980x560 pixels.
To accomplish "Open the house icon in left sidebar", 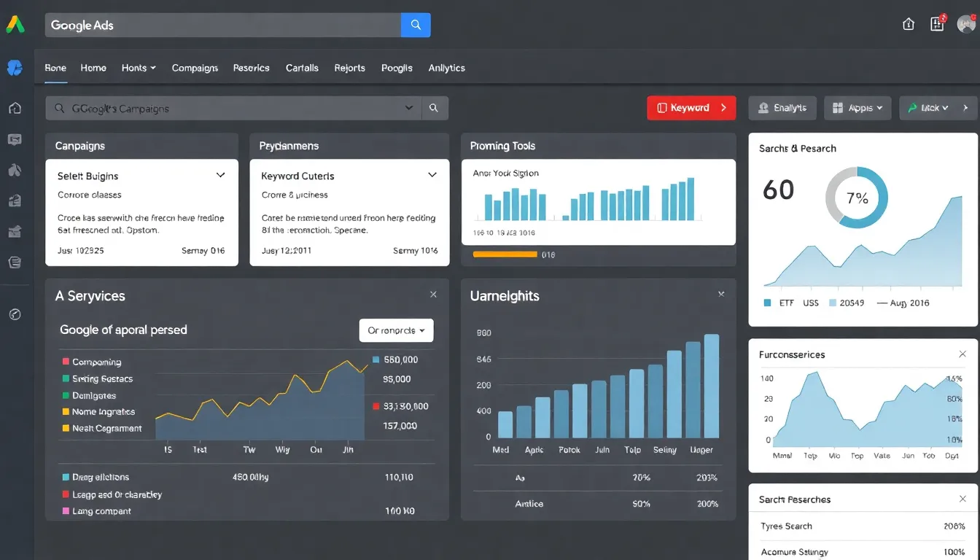I will point(15,109).
